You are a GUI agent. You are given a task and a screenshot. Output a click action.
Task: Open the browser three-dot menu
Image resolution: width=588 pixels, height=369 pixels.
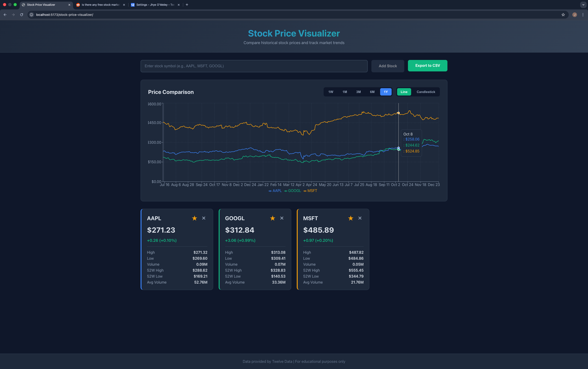tap(583, 15)
